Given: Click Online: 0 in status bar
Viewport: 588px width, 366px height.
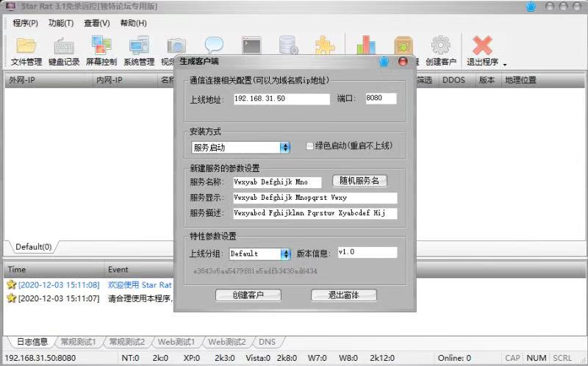Looking at the screenshot, I should click(454, 358).
